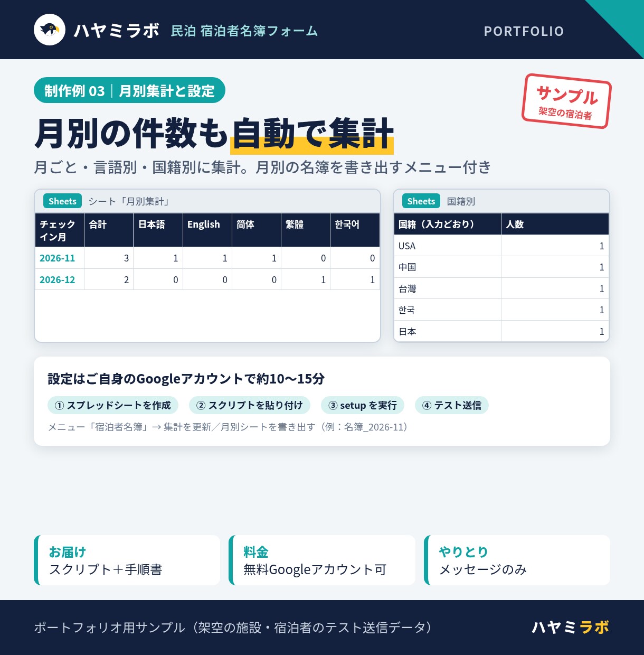The width and height of the screenshot is (644, 655).
Task: Click the 制作例 03 月別集計と設定 badge
Action: point(129,90)
